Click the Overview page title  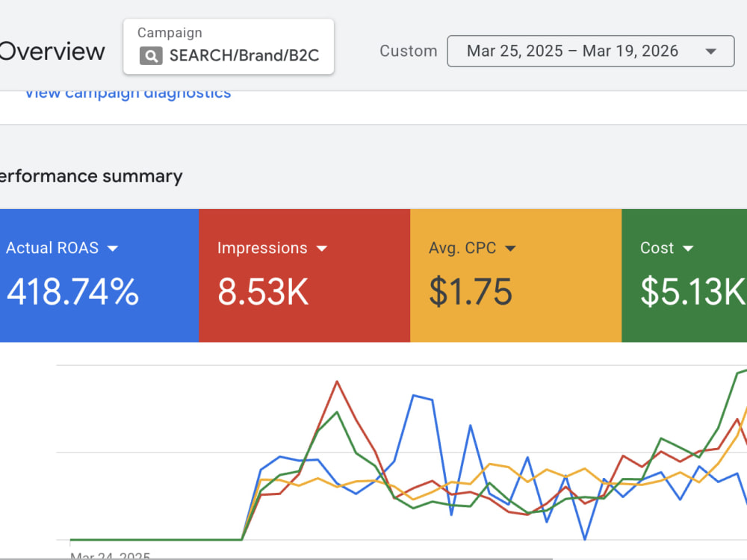52,52
